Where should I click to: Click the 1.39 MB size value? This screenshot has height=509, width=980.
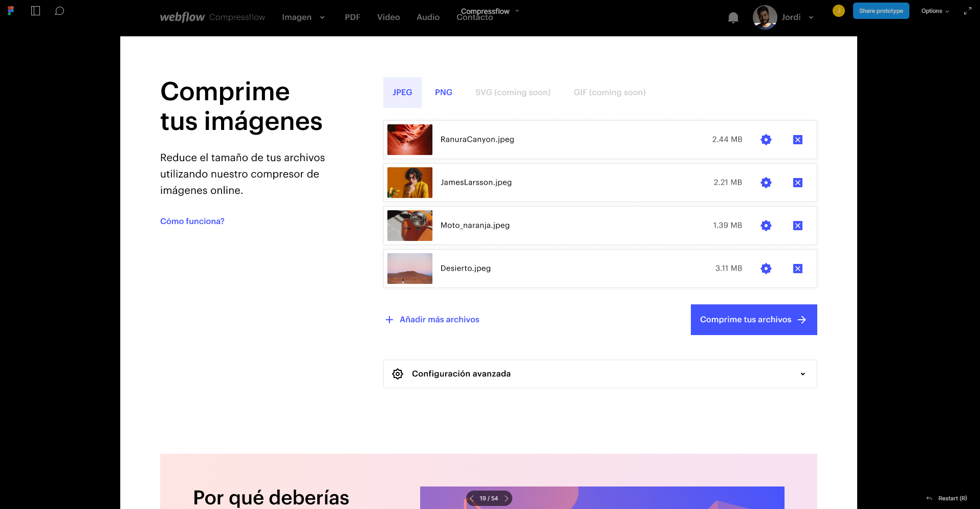point(728,226)
